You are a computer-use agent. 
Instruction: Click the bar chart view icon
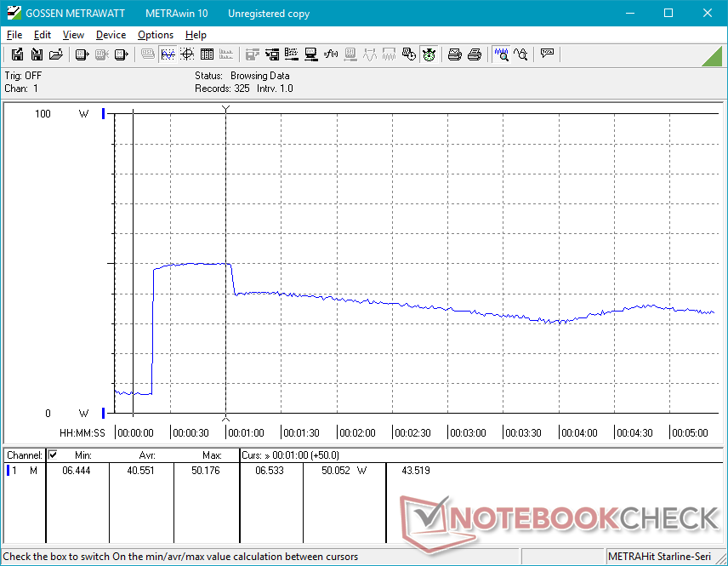[226, 54]
